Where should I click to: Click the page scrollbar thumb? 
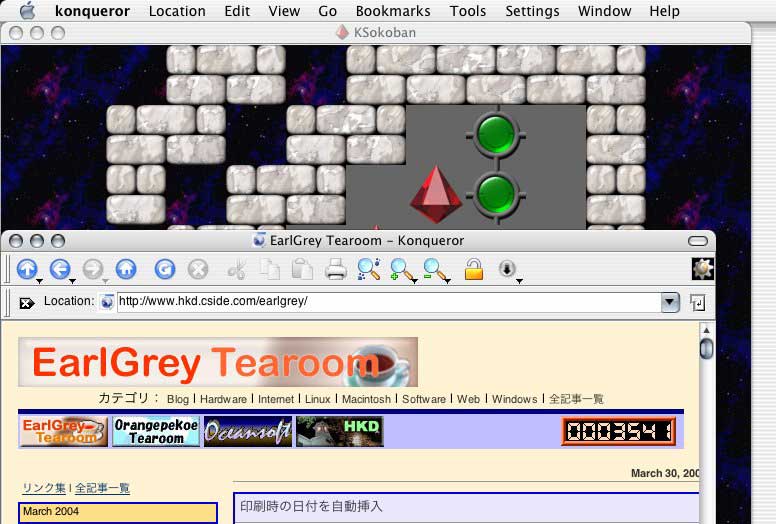pos(707,348)
